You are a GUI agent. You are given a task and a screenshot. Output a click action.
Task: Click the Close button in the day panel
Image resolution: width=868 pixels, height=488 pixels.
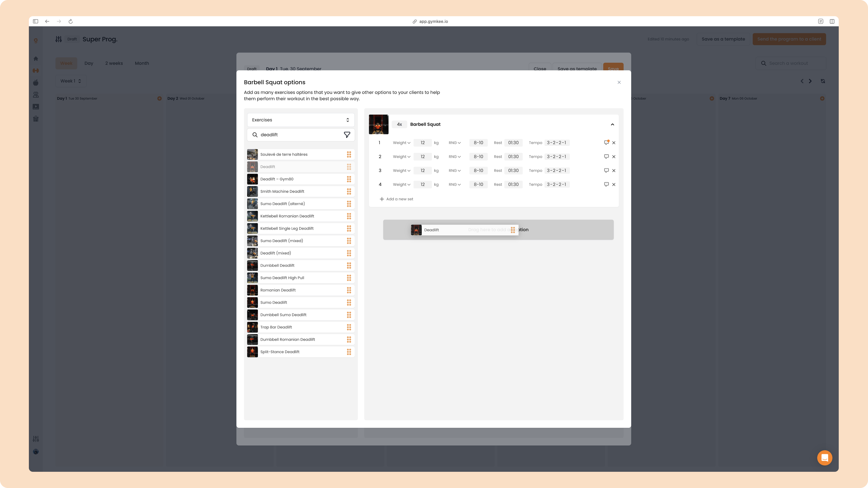pyautogui.click(x=540, y=67)
